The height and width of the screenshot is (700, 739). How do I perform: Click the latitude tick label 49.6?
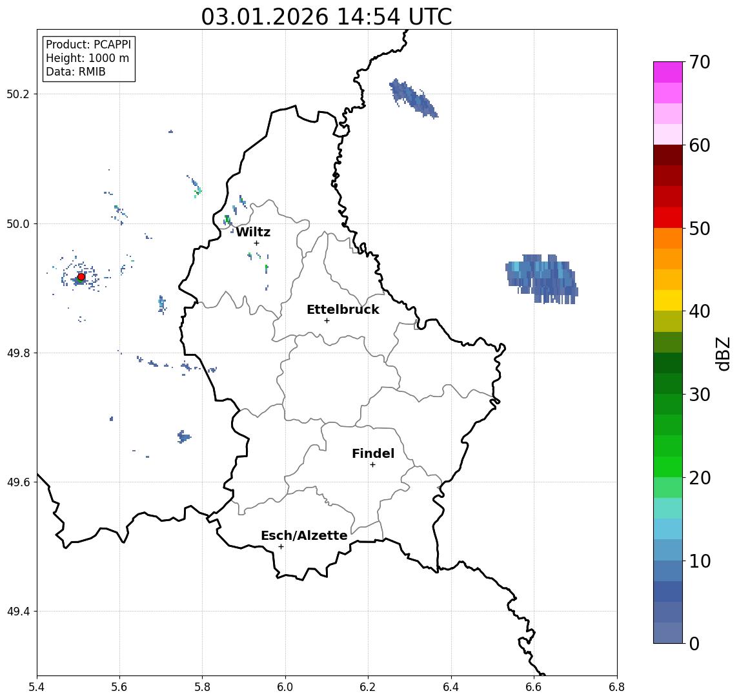(x=18, y=482)
